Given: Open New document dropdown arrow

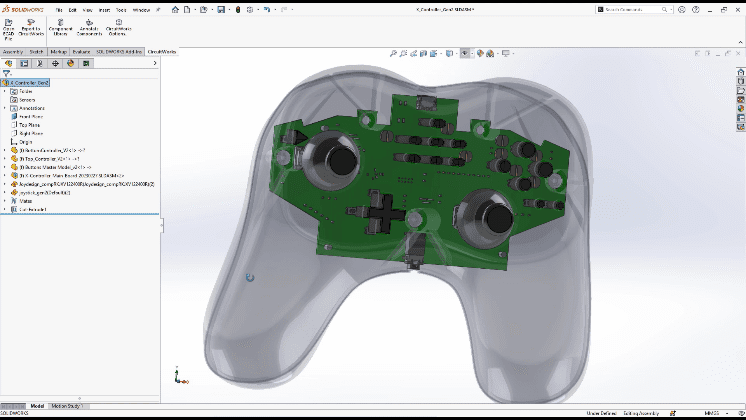Looking at the screenshot, I should coord(194,10).
